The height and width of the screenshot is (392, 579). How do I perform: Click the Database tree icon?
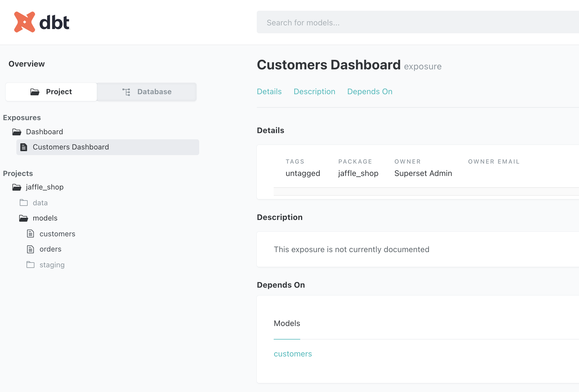[x=126, y=92]
